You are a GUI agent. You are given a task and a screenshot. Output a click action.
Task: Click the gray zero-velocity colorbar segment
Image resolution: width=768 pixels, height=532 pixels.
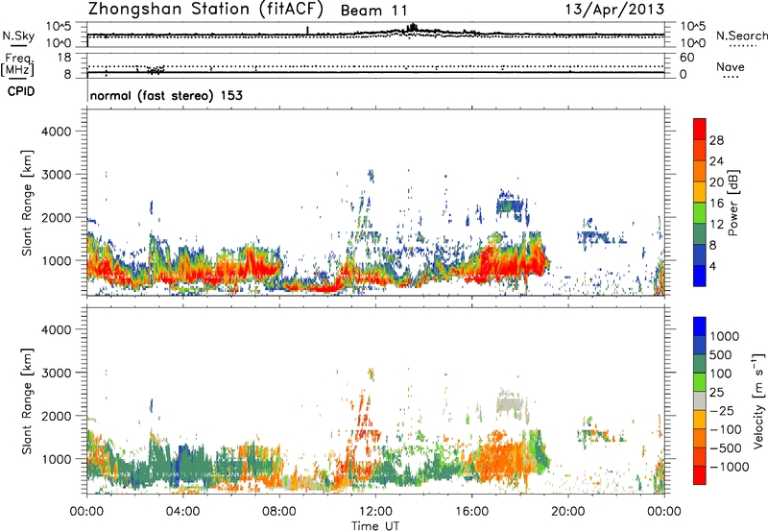[x=700, y=400]
